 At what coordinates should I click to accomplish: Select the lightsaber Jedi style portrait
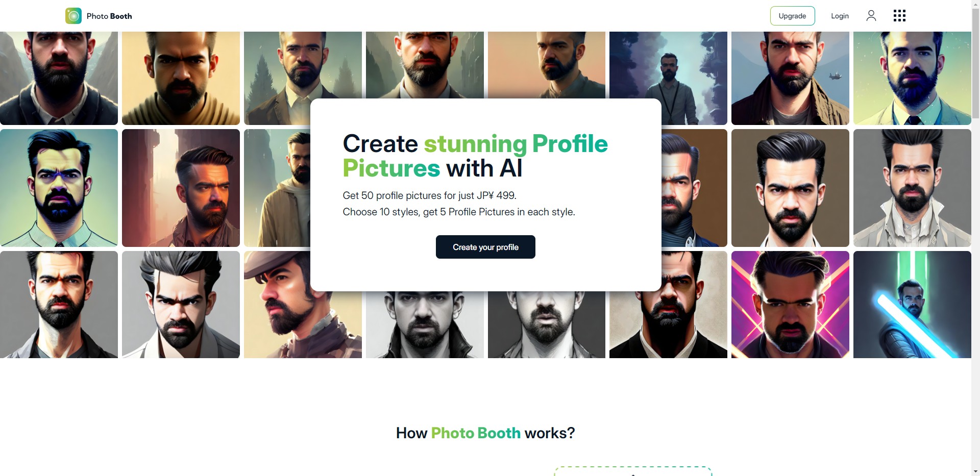(912, 305)
